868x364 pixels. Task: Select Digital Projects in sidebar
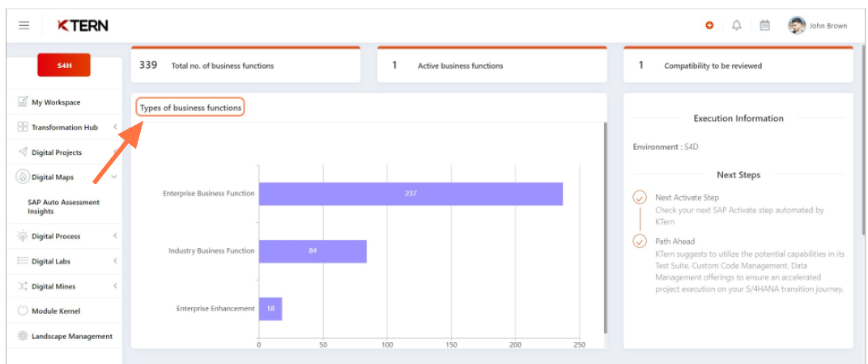coord(57,152)
